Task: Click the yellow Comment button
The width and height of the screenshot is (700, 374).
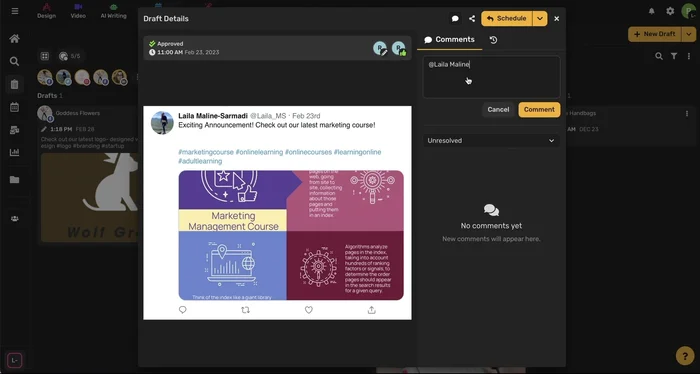Action: 539,109
